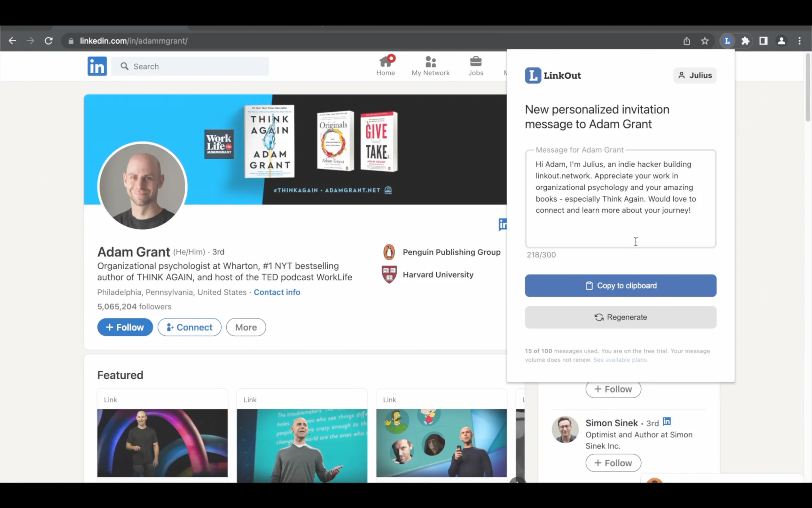Reload the page
Image resolution: width=812 pixels, height=508 pixels.
(x=49, y=41)
